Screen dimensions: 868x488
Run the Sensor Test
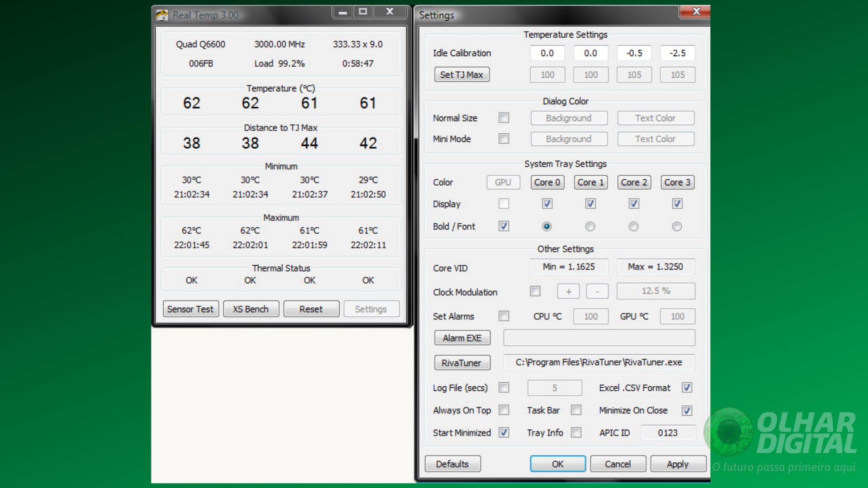pos(190,309)
